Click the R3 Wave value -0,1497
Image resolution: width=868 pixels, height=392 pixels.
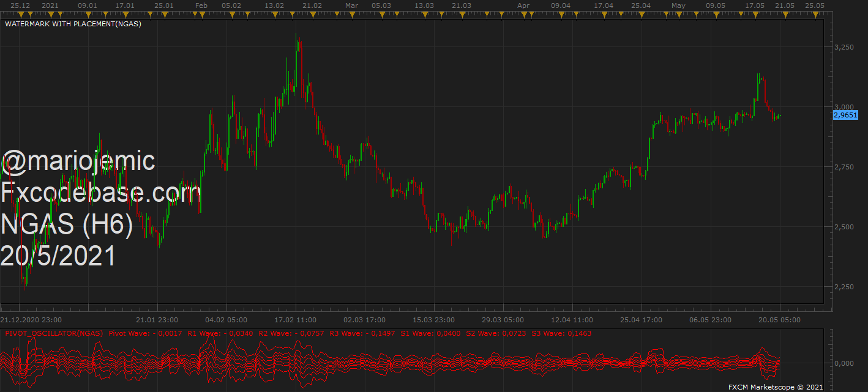(381, 333)
